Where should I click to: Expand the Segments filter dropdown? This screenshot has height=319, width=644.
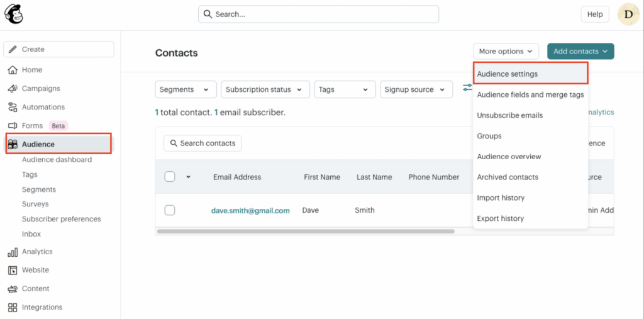(186, 89)
